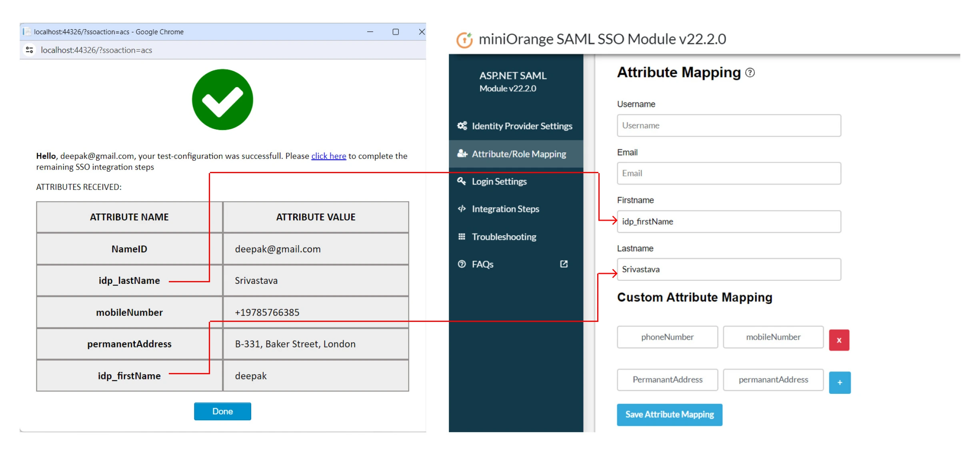The image size is (980, 455).
Task: Click the Integration Steps code icon
Action: coord(462,209)
